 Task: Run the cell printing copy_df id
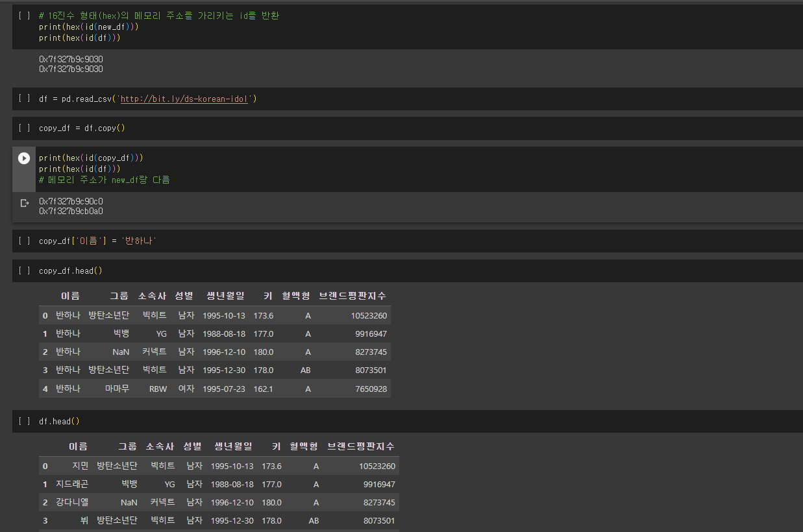click(24, 158)
